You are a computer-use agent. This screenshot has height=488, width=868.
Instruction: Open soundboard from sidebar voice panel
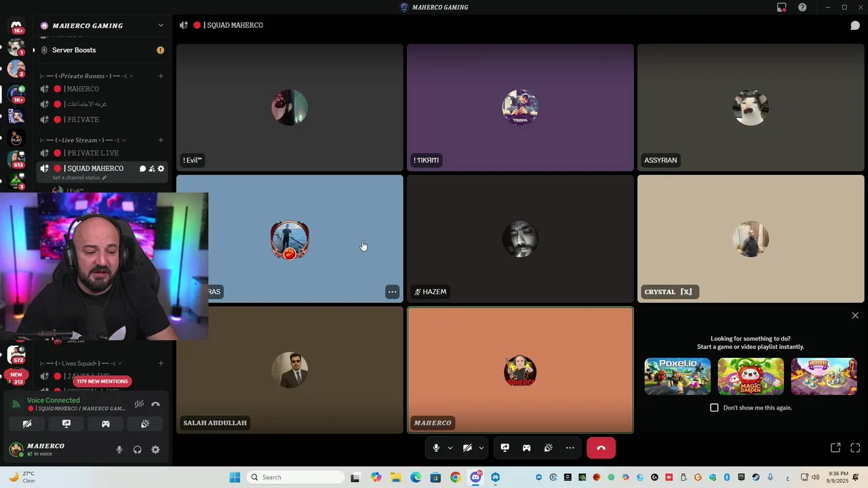tap(145, 424)
